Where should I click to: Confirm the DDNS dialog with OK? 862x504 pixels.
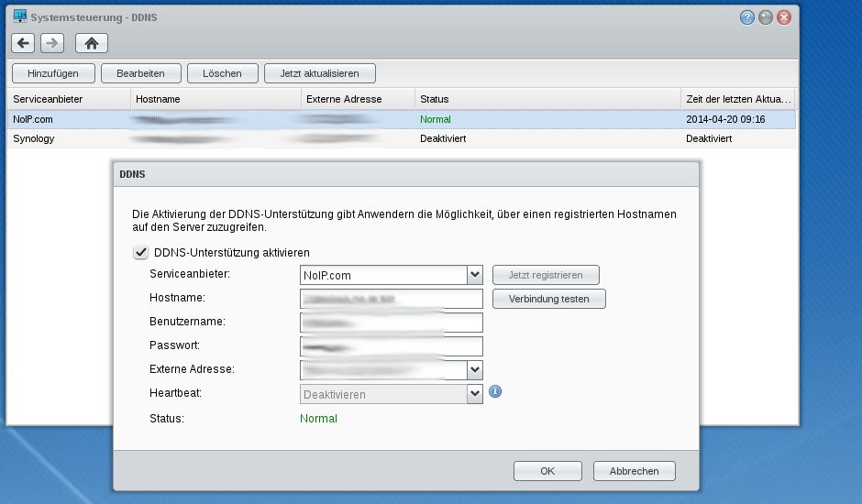547,471
